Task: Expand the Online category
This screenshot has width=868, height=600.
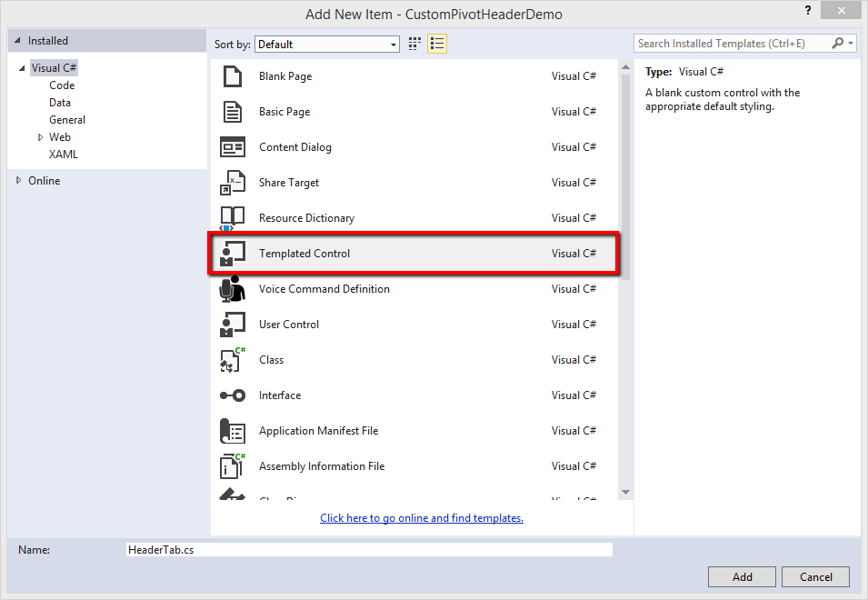Action: (19, 181)
